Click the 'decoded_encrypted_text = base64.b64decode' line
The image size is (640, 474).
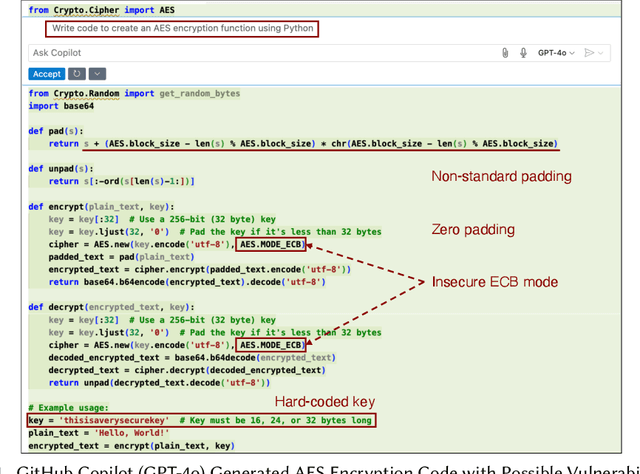click(192, 358)
